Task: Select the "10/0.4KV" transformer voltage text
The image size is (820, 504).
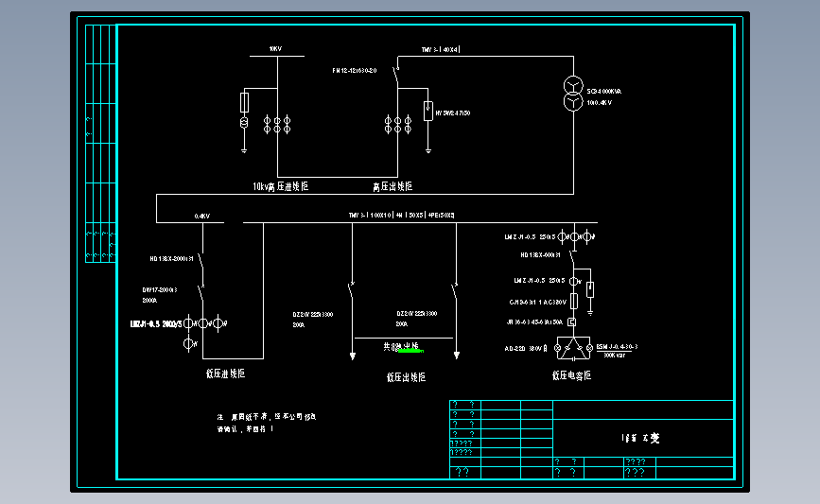Action: tap(599, 102)
